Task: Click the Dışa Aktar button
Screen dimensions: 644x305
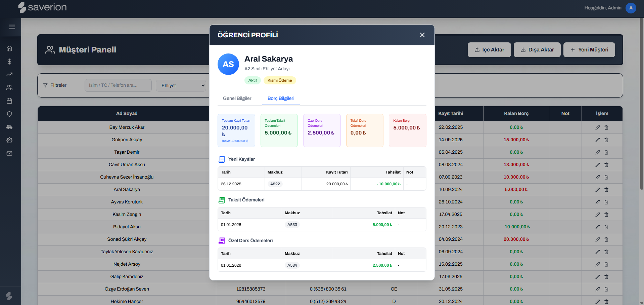Action: [x=537, y=50]
